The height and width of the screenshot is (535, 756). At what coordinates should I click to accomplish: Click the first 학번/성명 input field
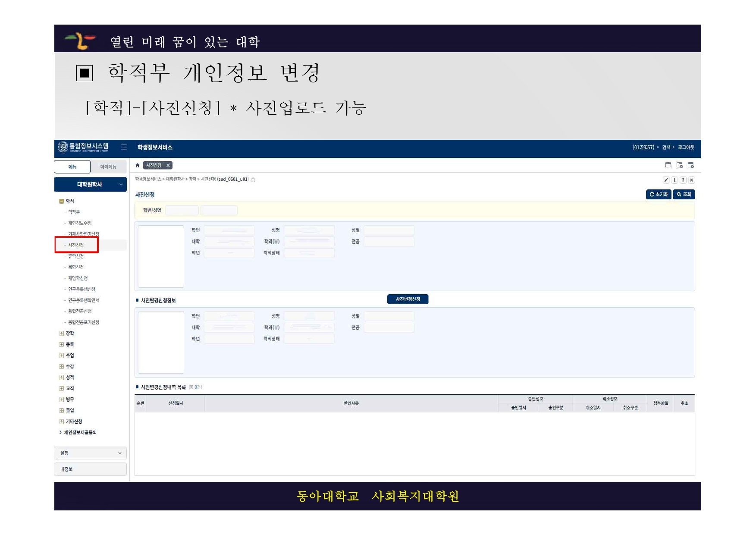182,211
